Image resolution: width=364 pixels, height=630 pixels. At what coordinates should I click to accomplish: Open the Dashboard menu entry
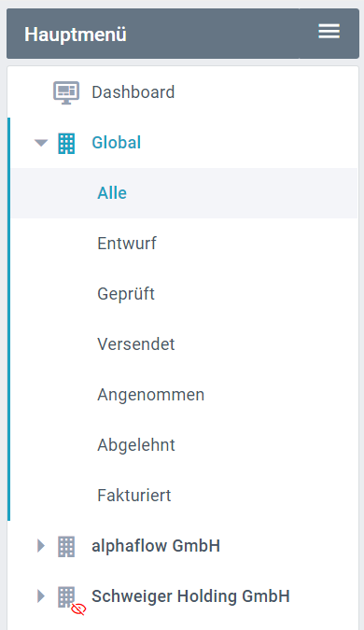[x=133, y=92]
